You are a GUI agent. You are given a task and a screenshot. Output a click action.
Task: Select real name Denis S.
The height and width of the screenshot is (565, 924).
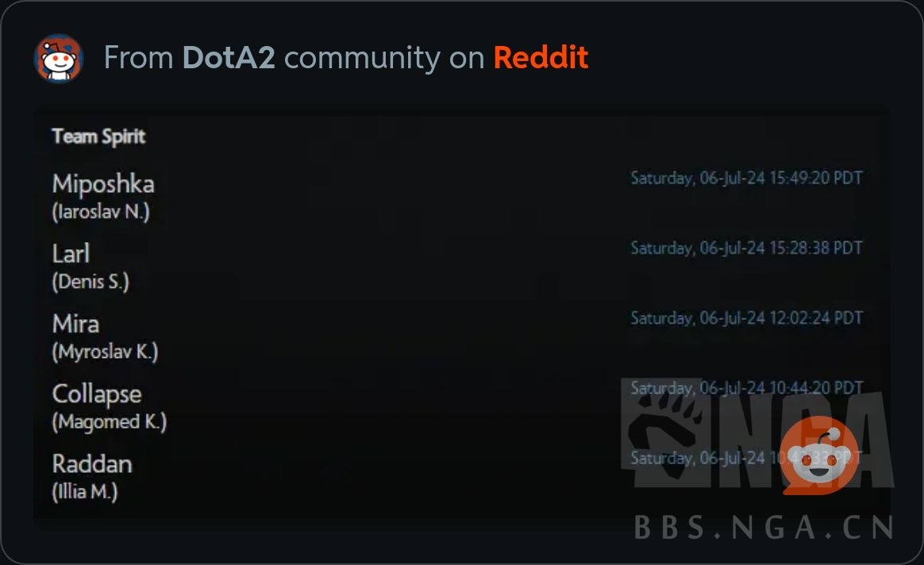90,282
